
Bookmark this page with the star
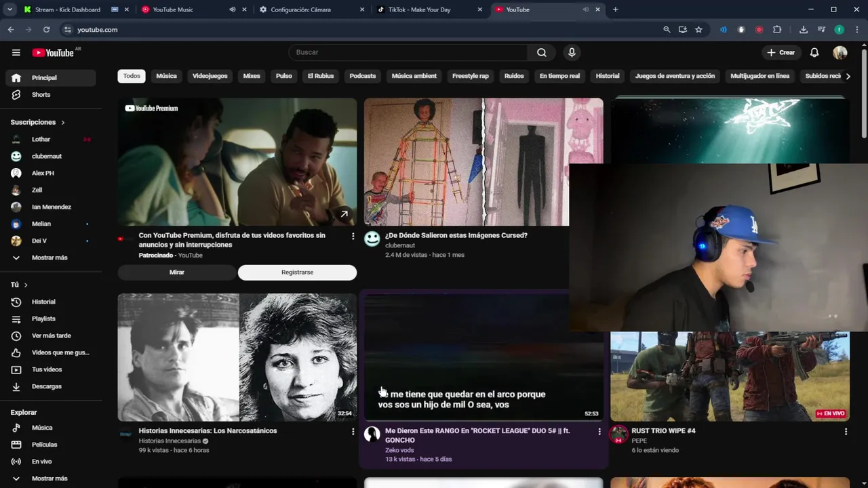click(698, 30)
